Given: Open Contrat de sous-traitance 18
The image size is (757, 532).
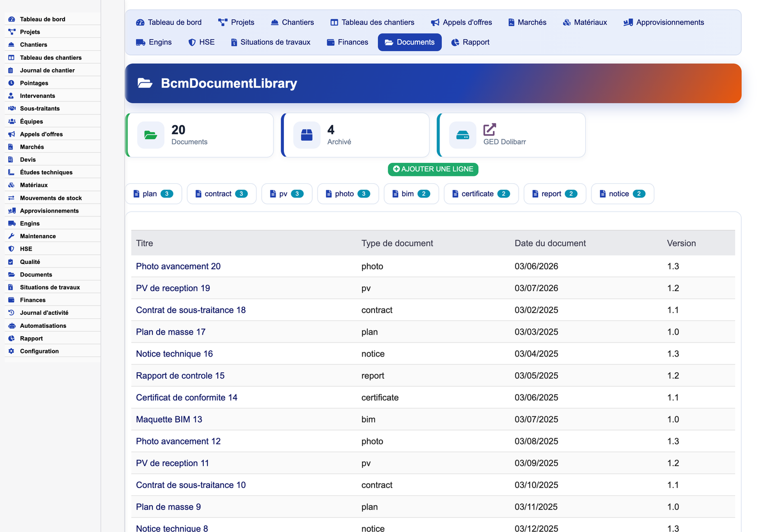Looking at the screenshot, I should pos(191,311).
